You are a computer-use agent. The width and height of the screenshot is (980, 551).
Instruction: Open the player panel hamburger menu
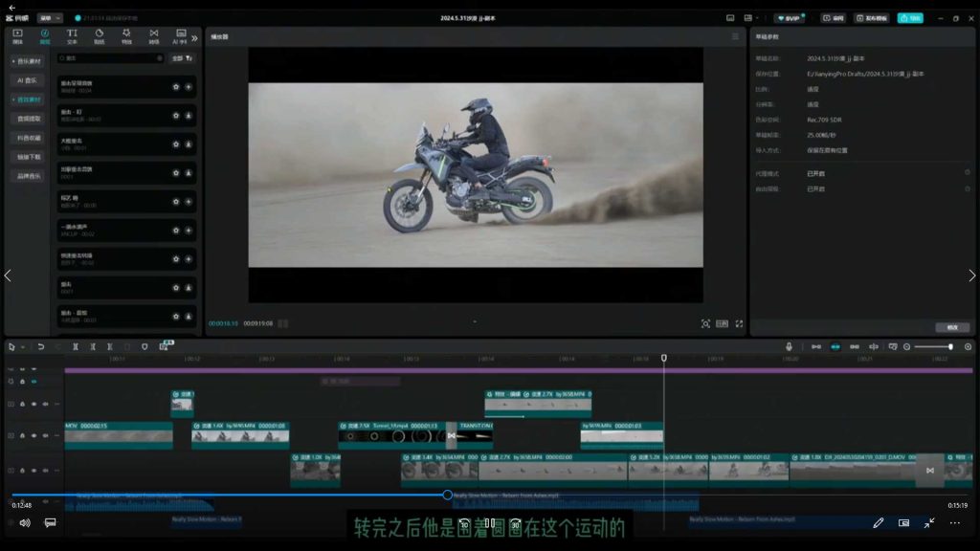735,36
